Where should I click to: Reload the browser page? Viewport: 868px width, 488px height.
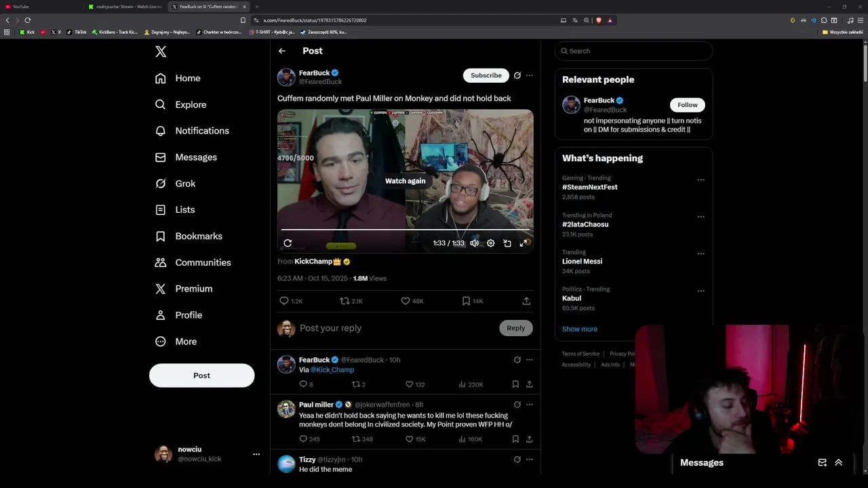click(x=28, y=20)
